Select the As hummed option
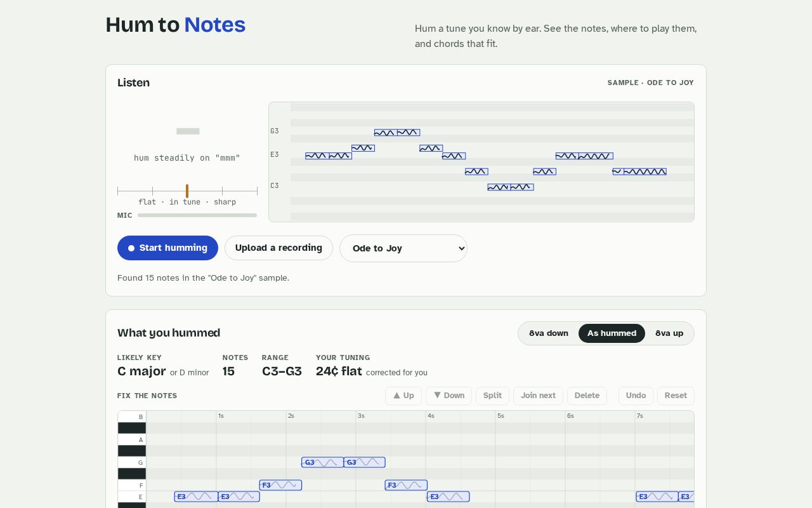812x508 pixels. 612,333
